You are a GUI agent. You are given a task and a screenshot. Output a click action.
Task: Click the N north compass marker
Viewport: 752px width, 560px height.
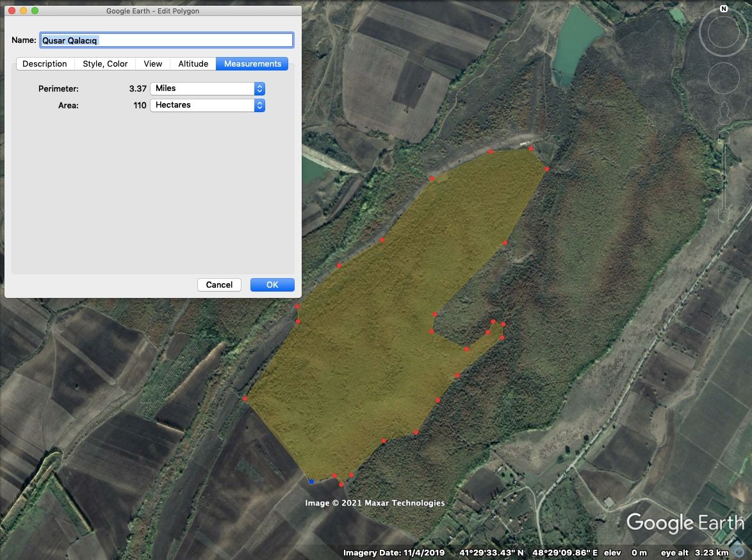tap(724, 9)
